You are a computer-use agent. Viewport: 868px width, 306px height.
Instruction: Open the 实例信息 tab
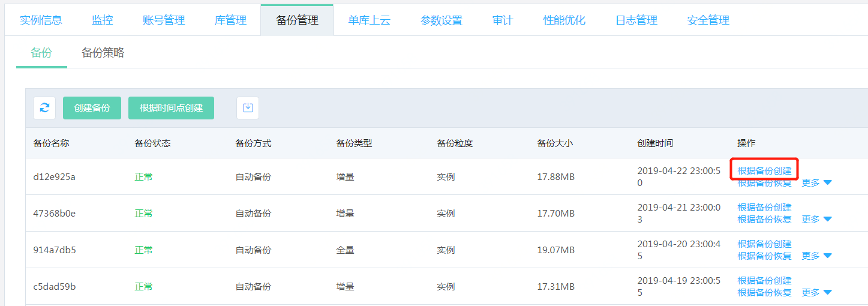point(41,20)
